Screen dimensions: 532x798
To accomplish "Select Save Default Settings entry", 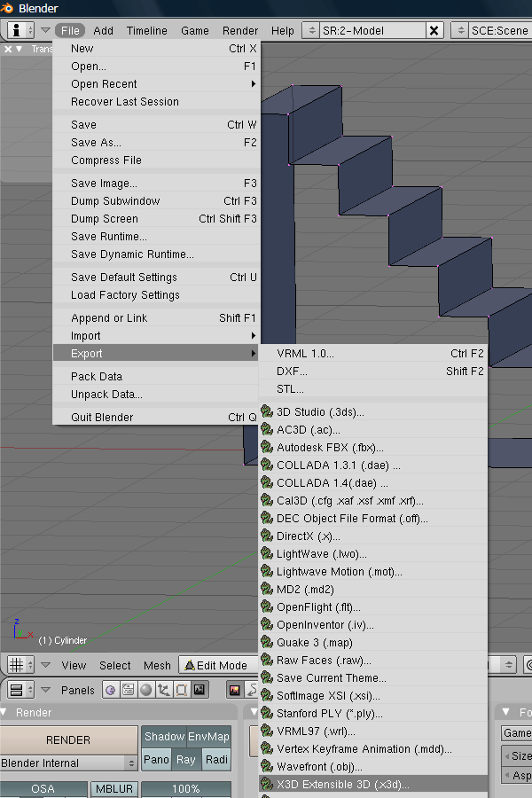I will click(x=156, y=278).
